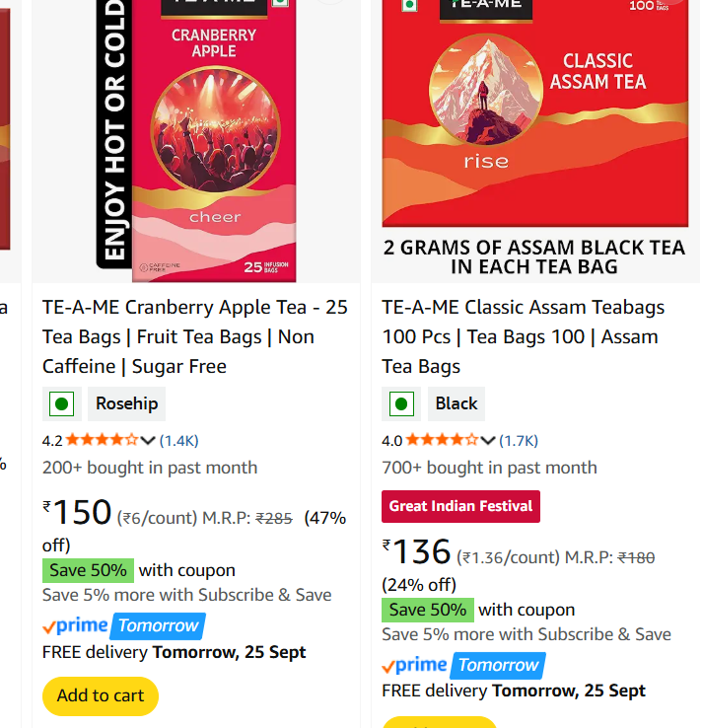Click Save 50% coupon badge for Cranberry Tea
Screen dimensions: 702x728
coord(88,570)
